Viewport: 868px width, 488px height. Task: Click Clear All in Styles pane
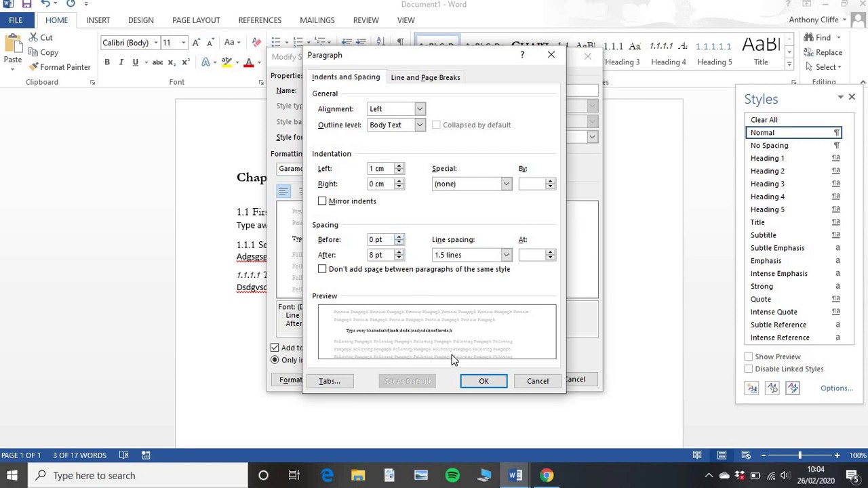click(x=764, y=120)
